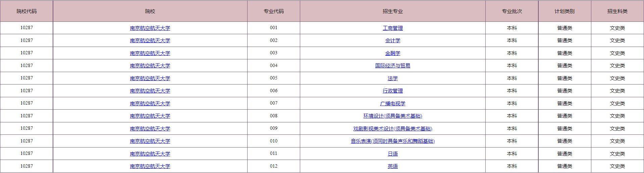This screenshot has height=173, width=644.
Task: Click 文史类 in the 国际经济与贸易 row
Action: pos(617,66)
